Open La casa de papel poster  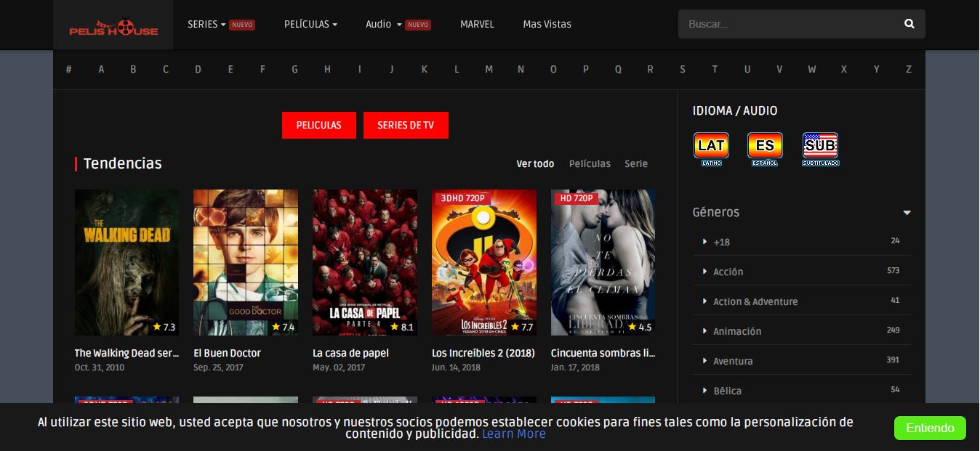point(364,262)
